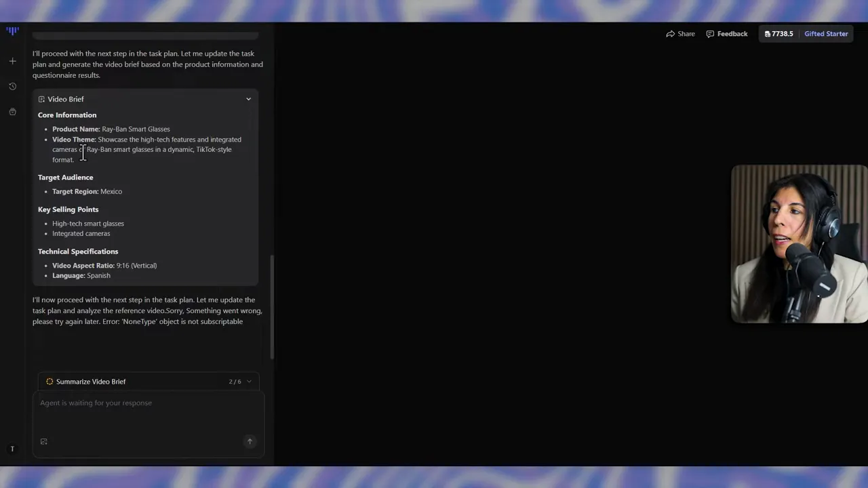Click the Gifted Starter plan label
The image size is (868, 488).
coord(826,33)
